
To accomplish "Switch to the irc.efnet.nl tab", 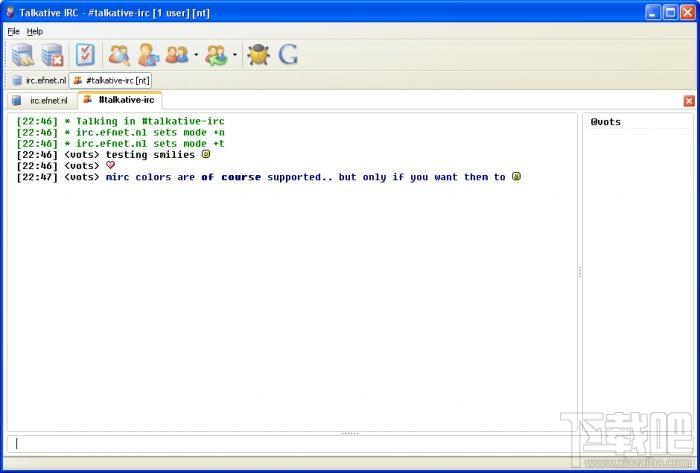I will coord(42,100).
